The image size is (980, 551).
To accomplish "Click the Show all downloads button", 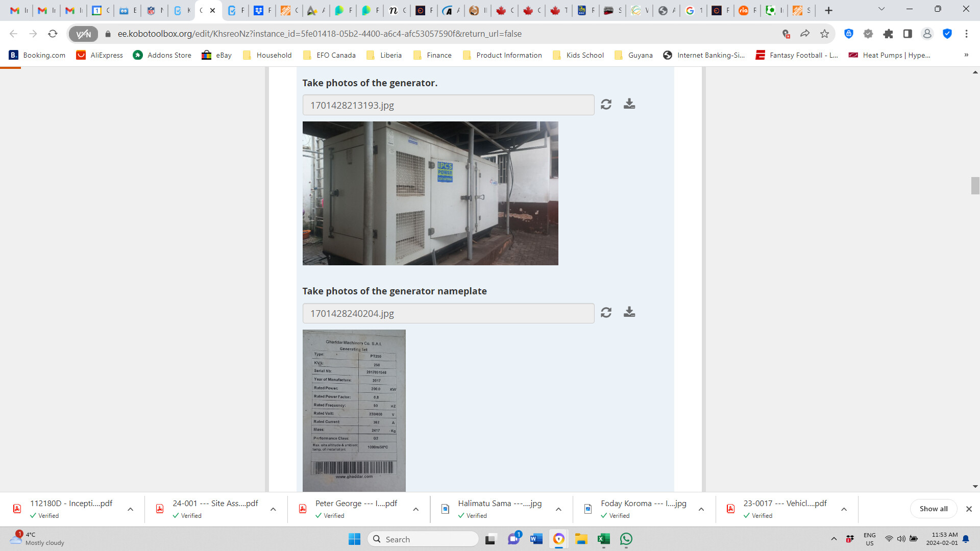I will [933, 509].
